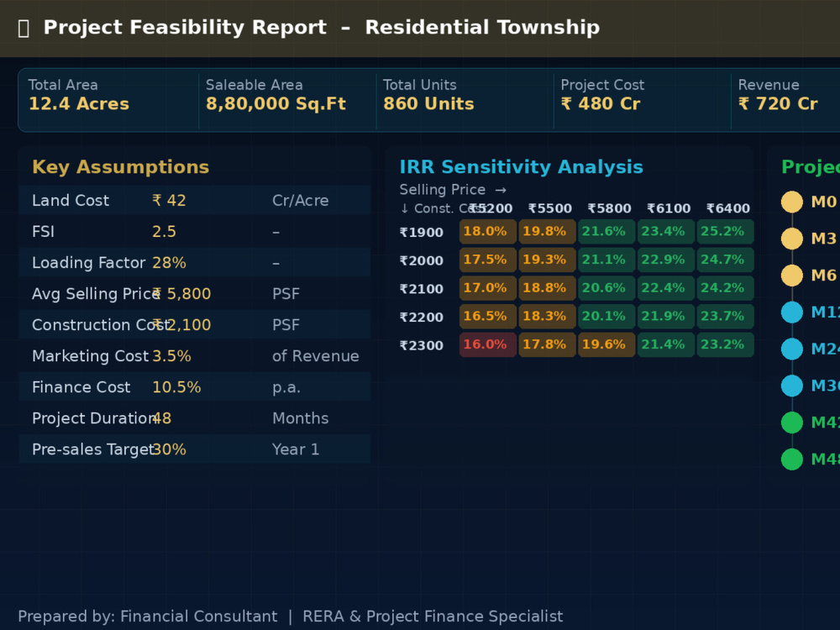Select the 19.8% IRR cell
Screen dimensions: 840x630
coord(548,232)
